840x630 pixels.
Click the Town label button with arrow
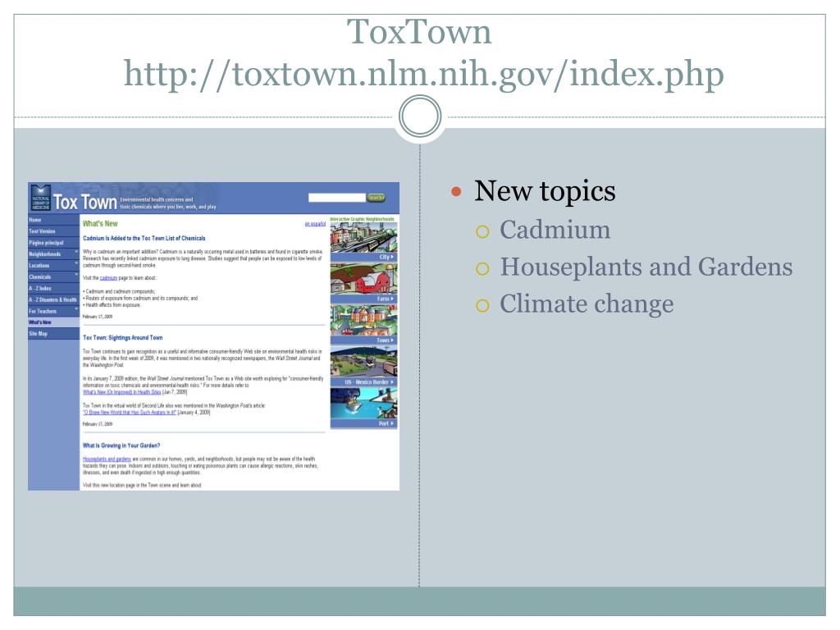coord(363,340)
